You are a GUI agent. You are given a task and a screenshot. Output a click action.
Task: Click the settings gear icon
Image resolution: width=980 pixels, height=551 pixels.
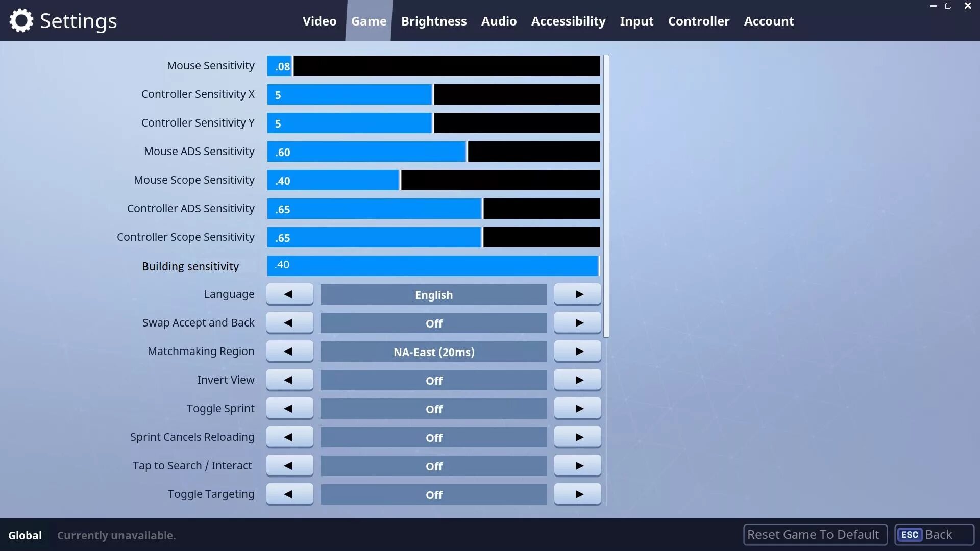click(x=20, y=19)
